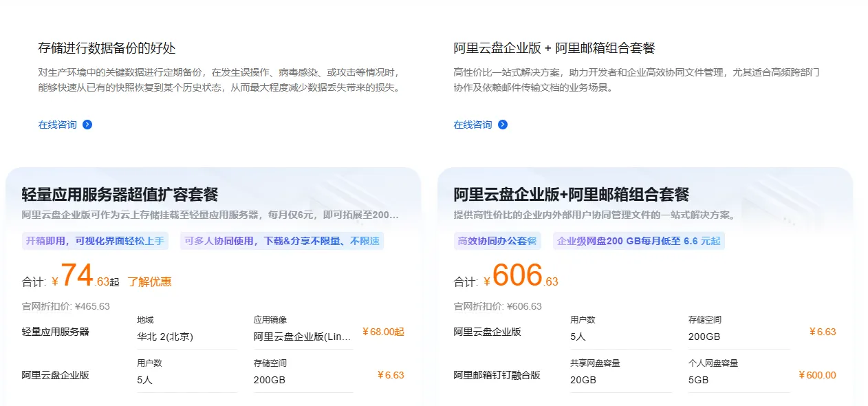The image size is (868, 406).
Task: Select tag 高效协同办公套餐
Action: point(497,241)
